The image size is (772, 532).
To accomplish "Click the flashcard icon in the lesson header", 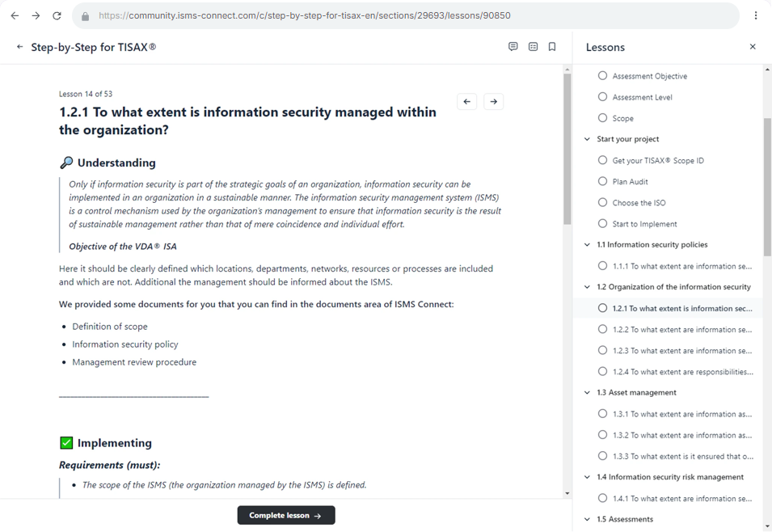I will point(533,46).
